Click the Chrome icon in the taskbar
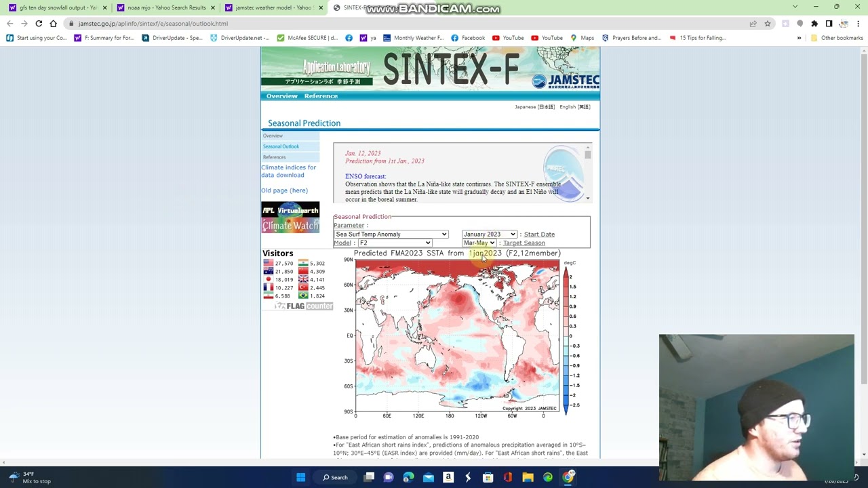 (x=568, y=477)
